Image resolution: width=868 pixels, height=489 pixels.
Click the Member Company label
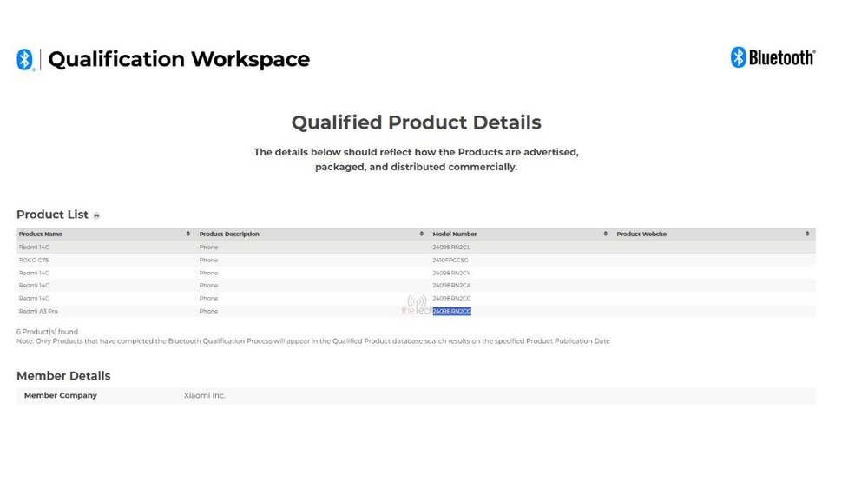61,395
